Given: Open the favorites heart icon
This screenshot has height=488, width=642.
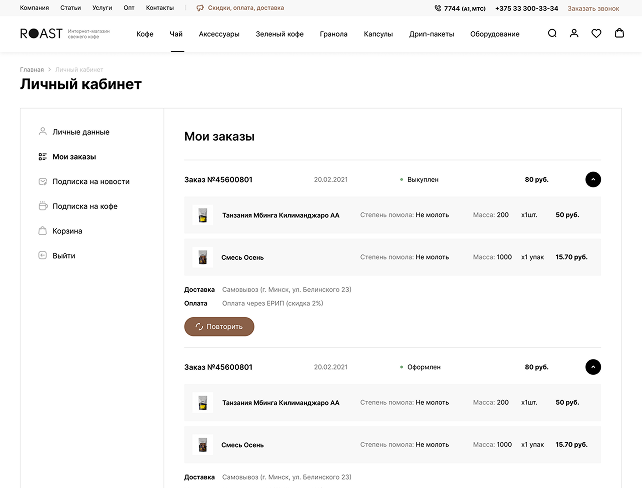Looking at the screenshot, I should click(596, 33).
